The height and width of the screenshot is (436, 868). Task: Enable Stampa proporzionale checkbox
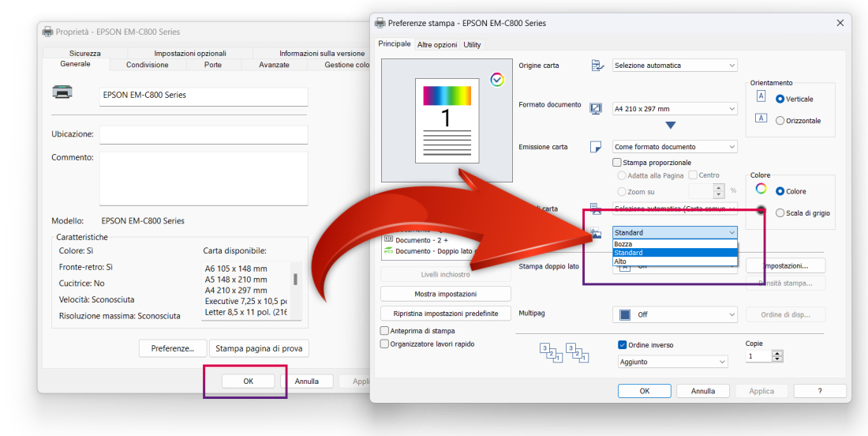[x=617, y=163]
